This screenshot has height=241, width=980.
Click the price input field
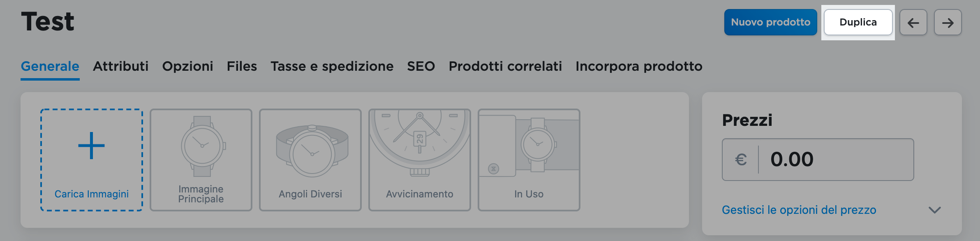coord(834,160)
